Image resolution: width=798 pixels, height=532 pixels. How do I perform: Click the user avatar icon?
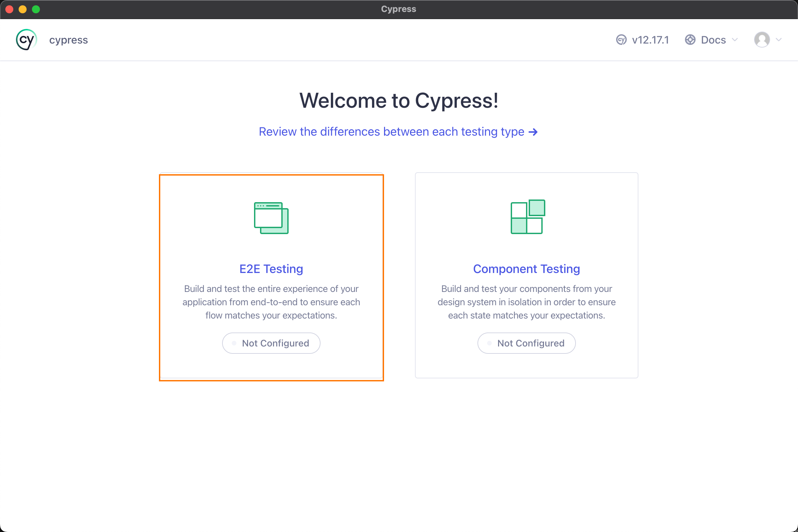(762, 40)
